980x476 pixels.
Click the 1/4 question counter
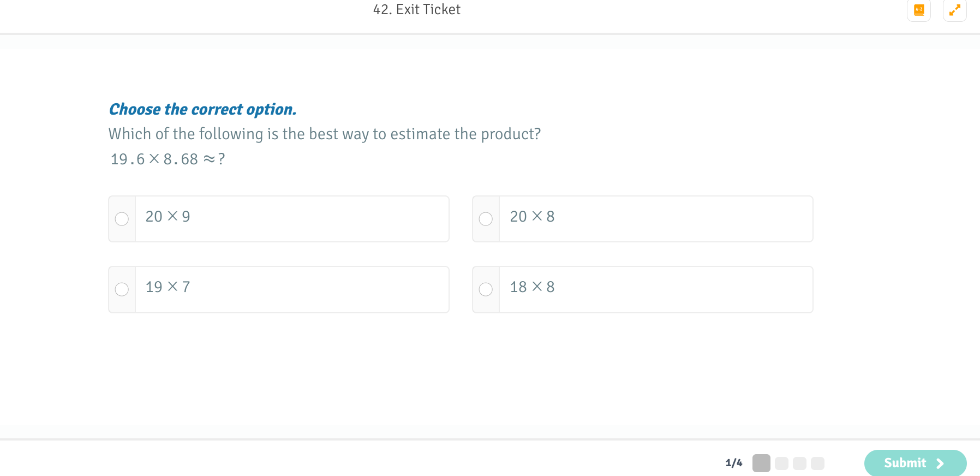click(733, 463)
